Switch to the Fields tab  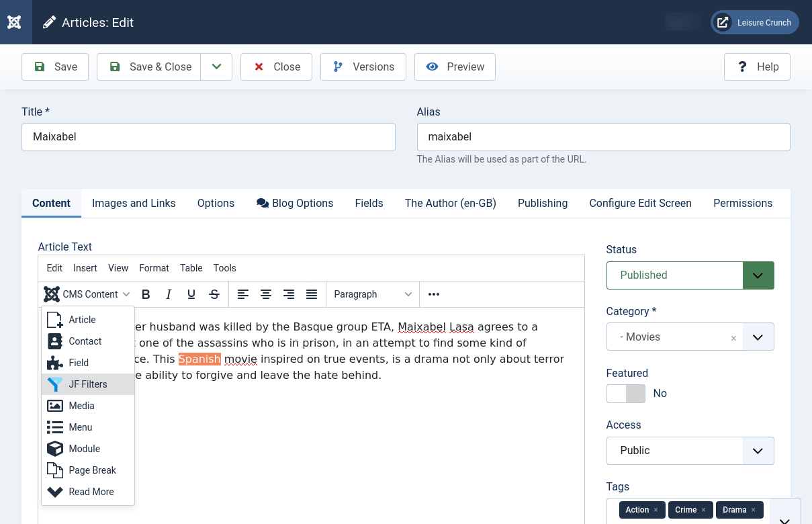click(369, 203)
